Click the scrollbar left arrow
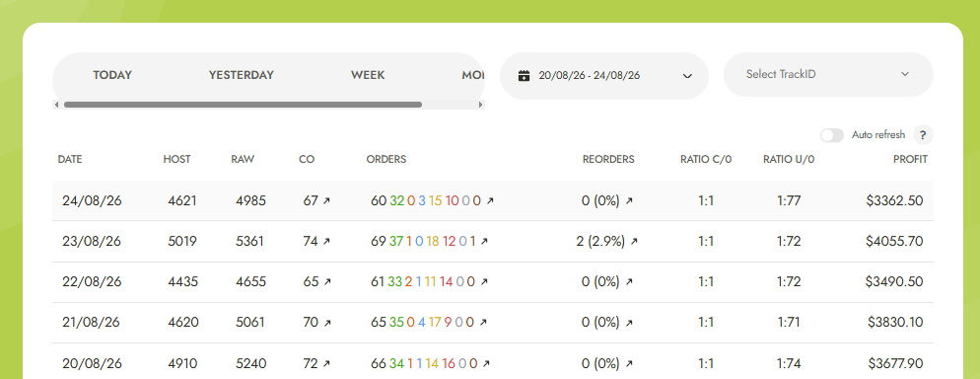The height and width of the screenshot is (379, 980). (x=57, y=105)
